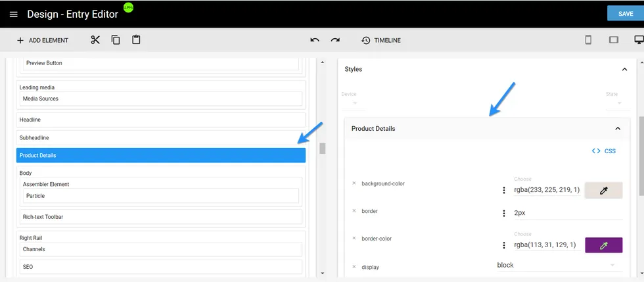Open the hamburger navigation menu
This screenshot has height=282, width=644.
click(x=13, y=14)
